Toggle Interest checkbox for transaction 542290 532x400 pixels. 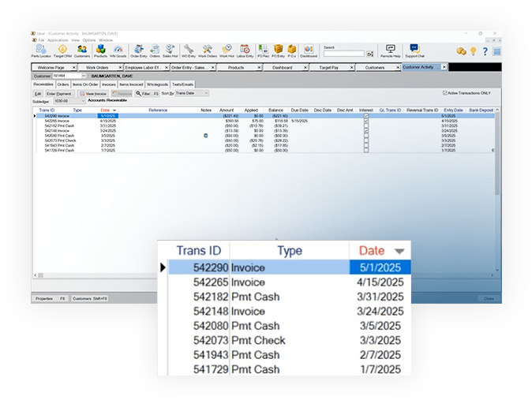365,116
